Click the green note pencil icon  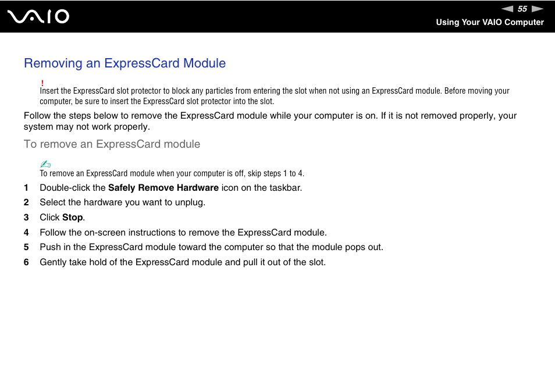(x=45, y=164)
